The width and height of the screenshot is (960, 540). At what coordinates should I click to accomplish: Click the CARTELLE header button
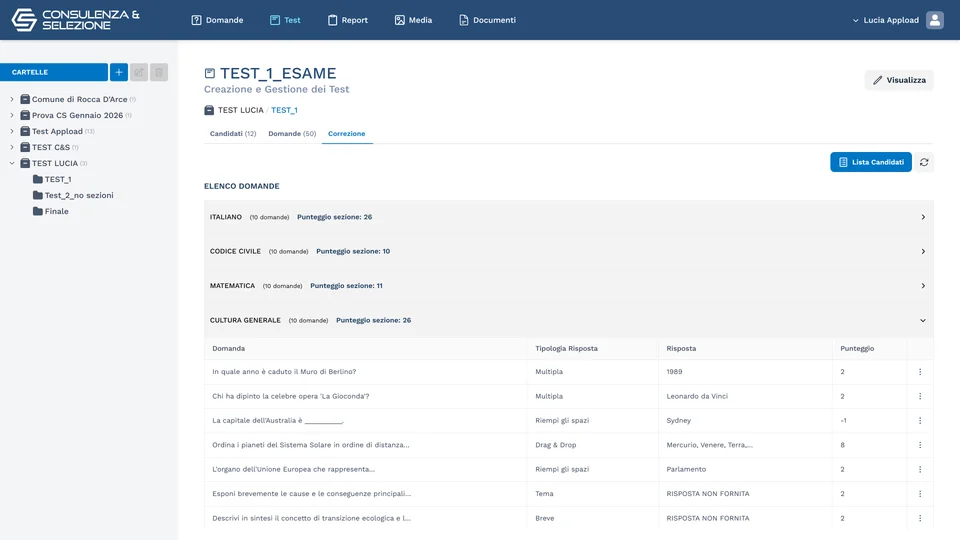click(54, 72)
